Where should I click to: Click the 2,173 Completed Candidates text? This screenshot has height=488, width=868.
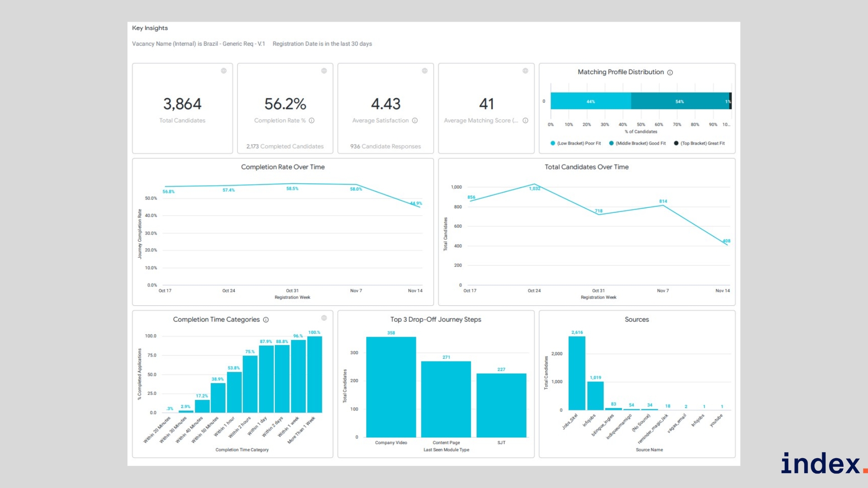click(x=285, y=146)
